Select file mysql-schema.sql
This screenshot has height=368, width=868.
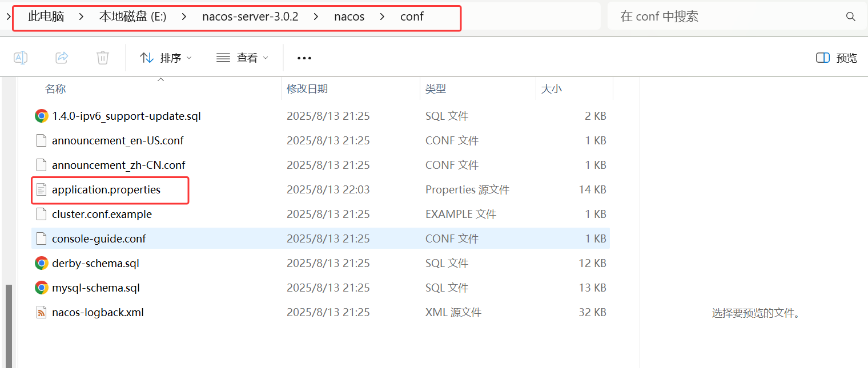pos(96,288)
